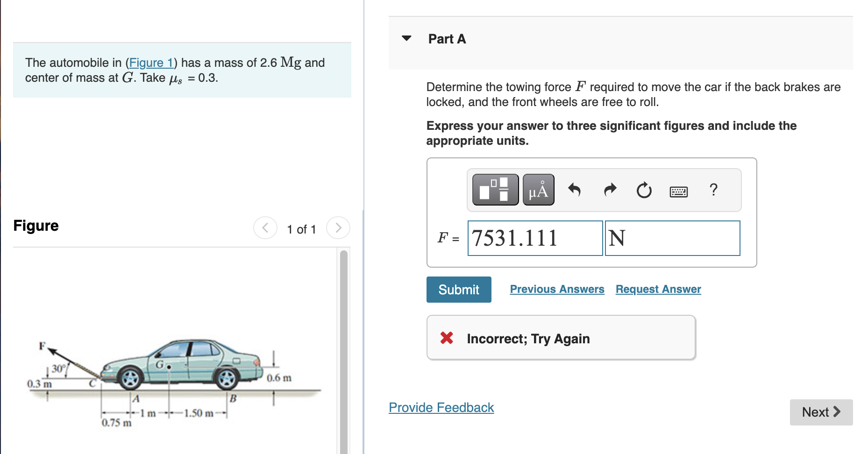This screenshot has width=868, height=454.
Task: Select the F value input field
Action: [x=534, y=238]
